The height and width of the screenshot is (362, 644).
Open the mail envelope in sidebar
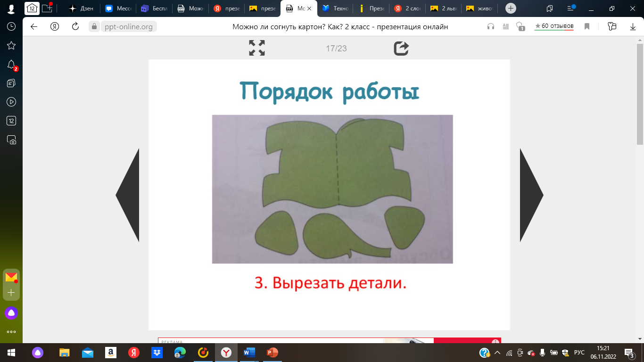11,277
